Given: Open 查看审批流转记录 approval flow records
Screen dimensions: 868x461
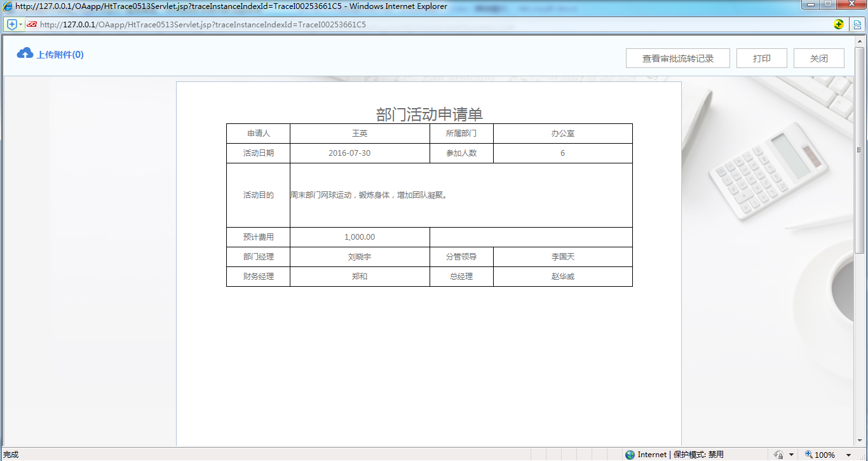Looking at the screenshot, I should click(677, 58).
